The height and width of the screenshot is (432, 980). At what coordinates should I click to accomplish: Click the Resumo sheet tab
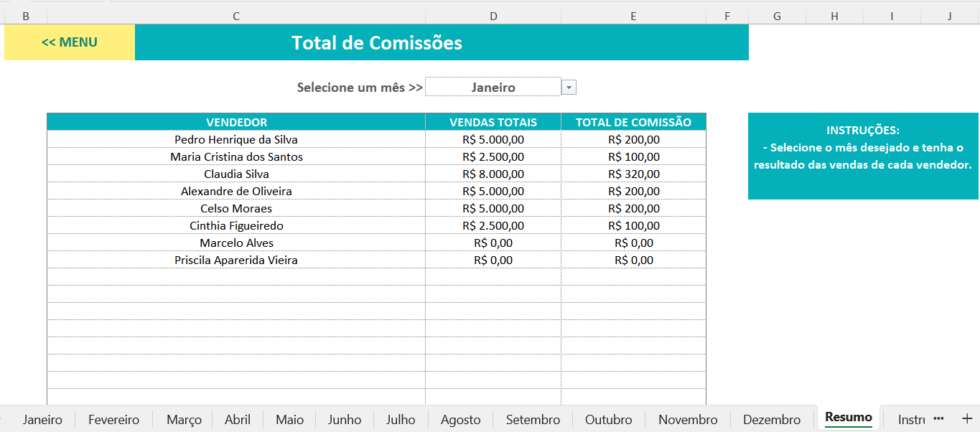pos(849,418)
